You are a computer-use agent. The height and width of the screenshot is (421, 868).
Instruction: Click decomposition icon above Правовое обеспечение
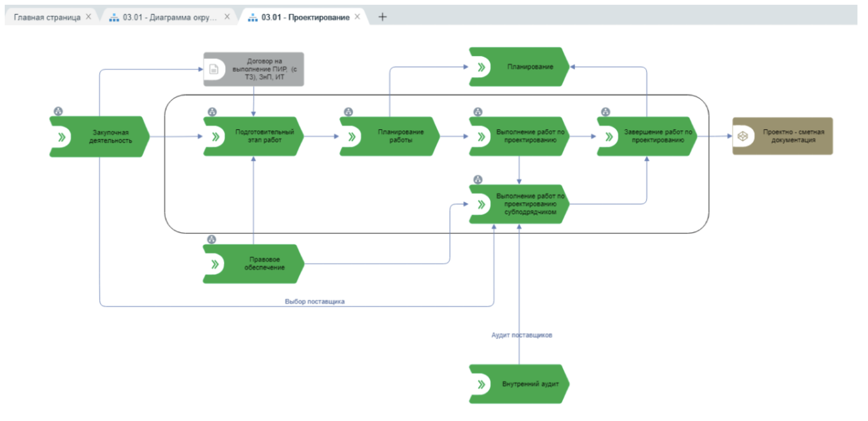(x=212, y=239)
